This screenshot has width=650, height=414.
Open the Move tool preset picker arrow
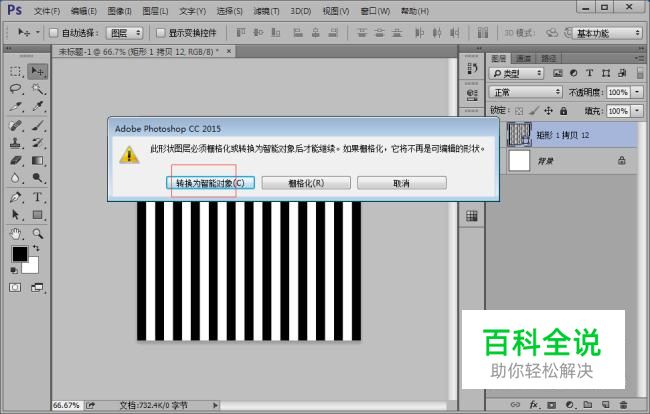click(38, 32)
